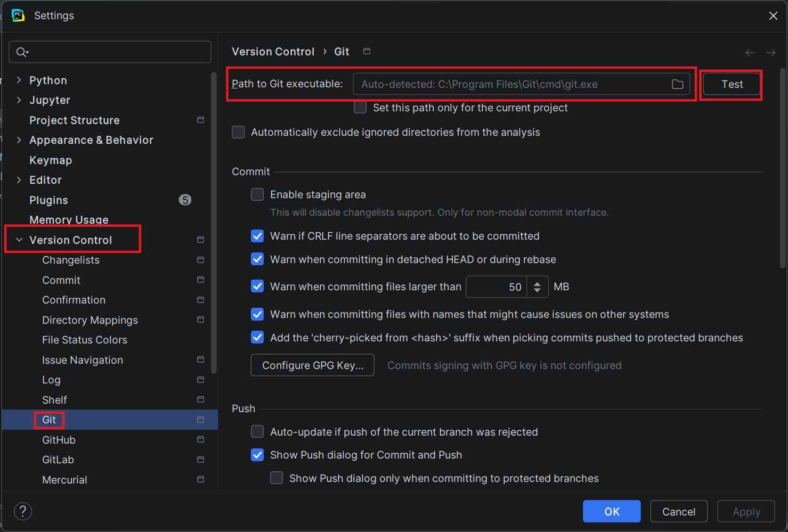Uncheck Warn if CRLF line separators option
Viewport: 788px width, 532px height.
tap(257, 236)
